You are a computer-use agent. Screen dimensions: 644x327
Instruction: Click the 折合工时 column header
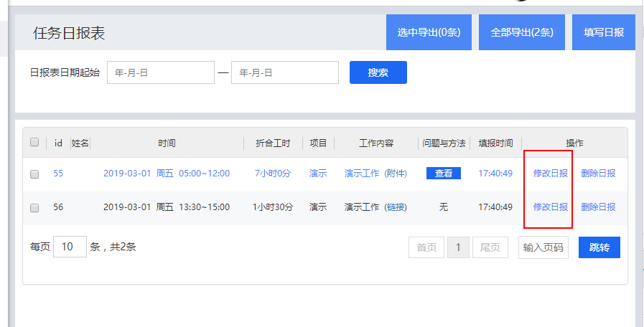pos(273,143)
